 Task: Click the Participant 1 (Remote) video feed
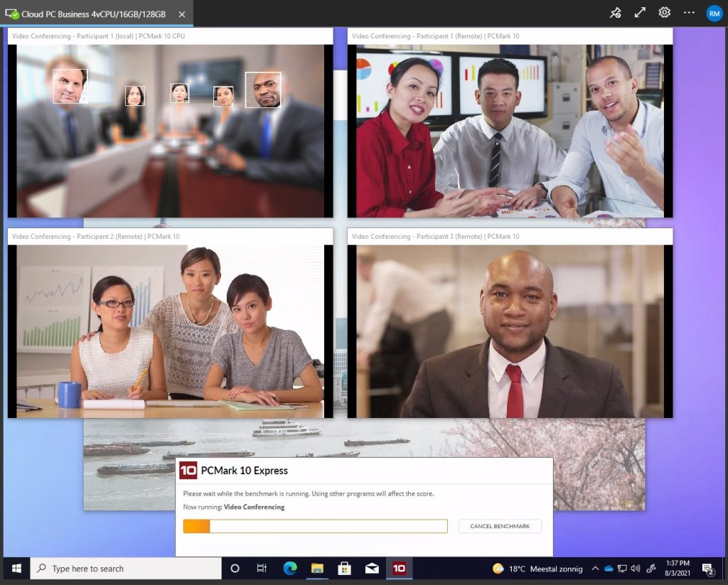pos(510,131)
